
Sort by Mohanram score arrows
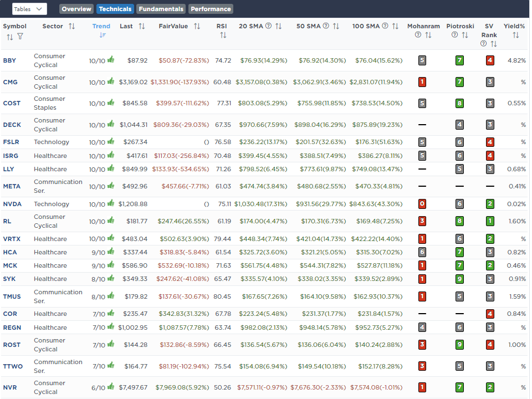pos(428,35)
